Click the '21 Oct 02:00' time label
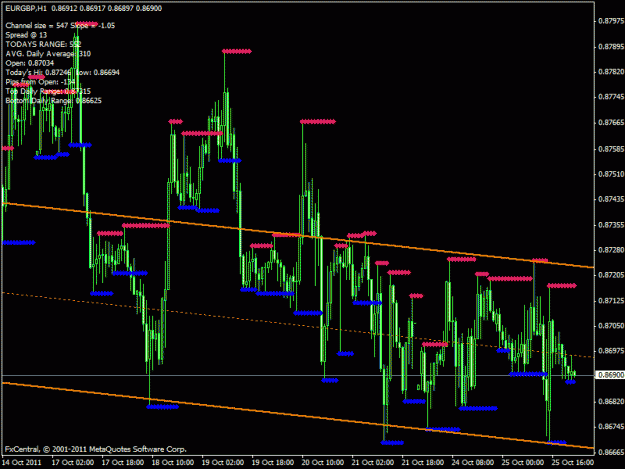625x469 pixels. pos(373,463)
